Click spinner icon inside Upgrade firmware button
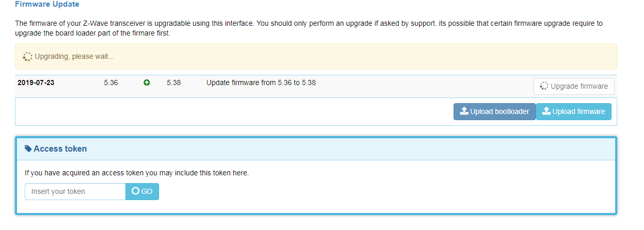 point(544,86)
